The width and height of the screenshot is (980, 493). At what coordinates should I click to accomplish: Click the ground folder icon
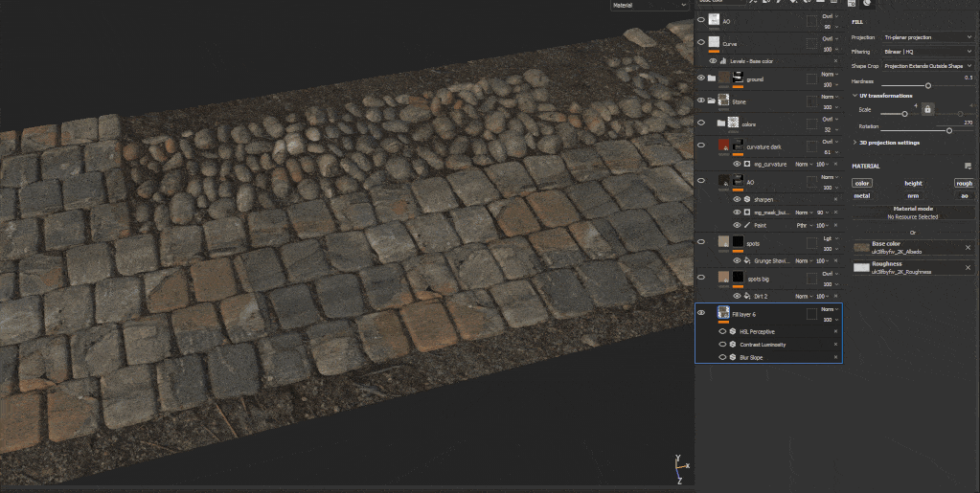712,78
